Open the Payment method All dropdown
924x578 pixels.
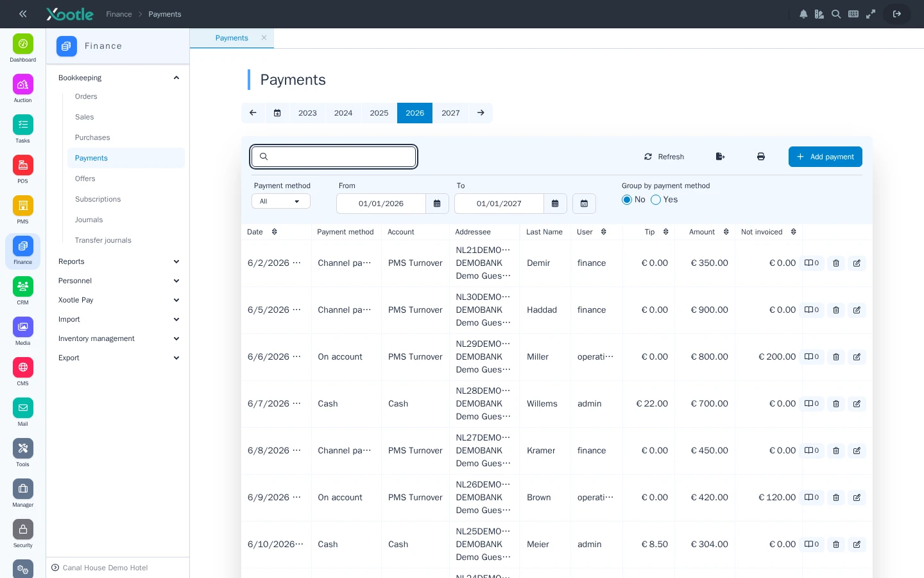click(280, 202)
